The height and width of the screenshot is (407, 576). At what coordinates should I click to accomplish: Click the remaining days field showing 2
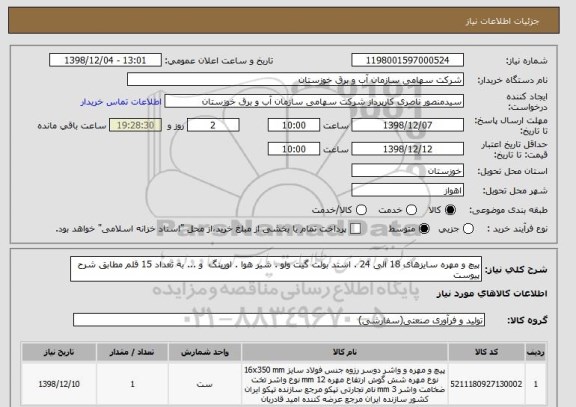pos(213,125)
